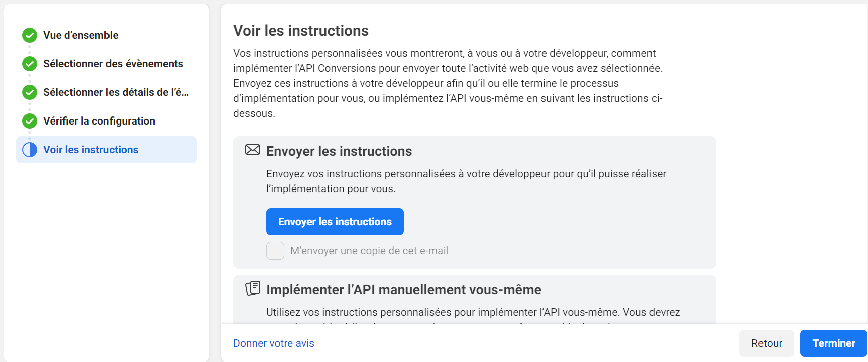Click the green checkmark beside Vue d'ensemble
Screen dimensions: 868x362
tap(30, 35)
